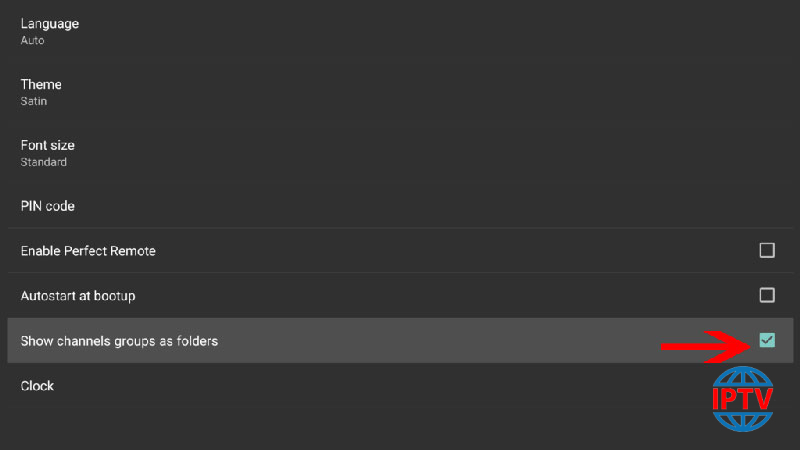Click the red arrow pointing at checkbox
Screen dimensions: 800x450
[707, 346]
